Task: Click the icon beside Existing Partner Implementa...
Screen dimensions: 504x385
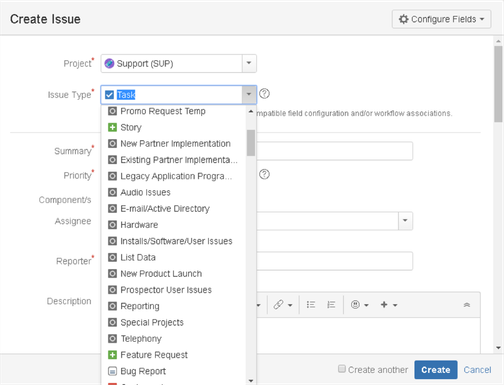Action: pos(112,160)
